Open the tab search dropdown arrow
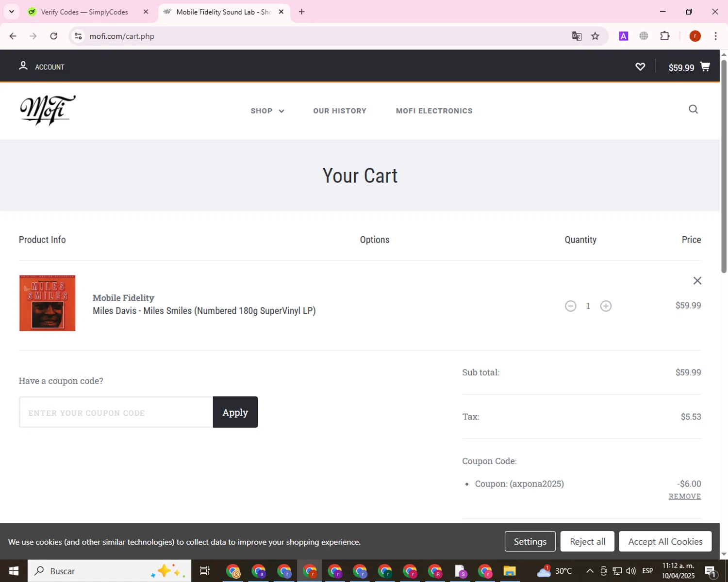Image resolution: width=728 pixels, height=582 pixels. pos(12,12)
